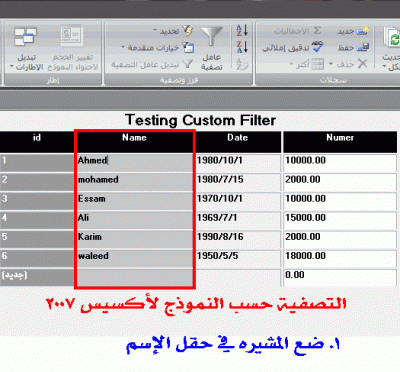
Task: Click the Size to Fit Form icon
Action: pos(71,36)
